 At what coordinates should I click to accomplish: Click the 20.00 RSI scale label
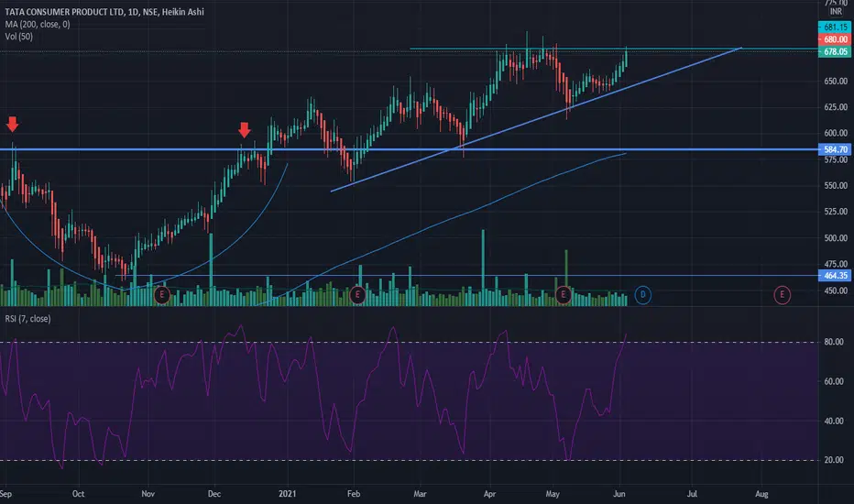834,460
